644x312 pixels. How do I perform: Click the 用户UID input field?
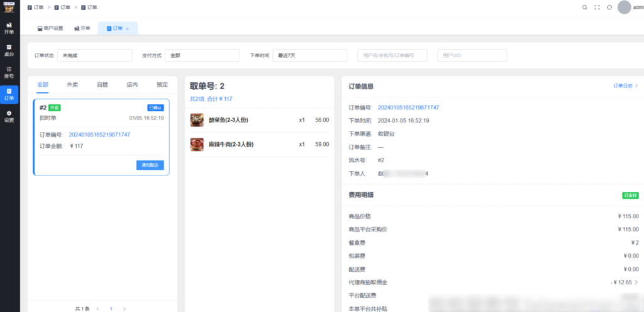coord(472,55)
